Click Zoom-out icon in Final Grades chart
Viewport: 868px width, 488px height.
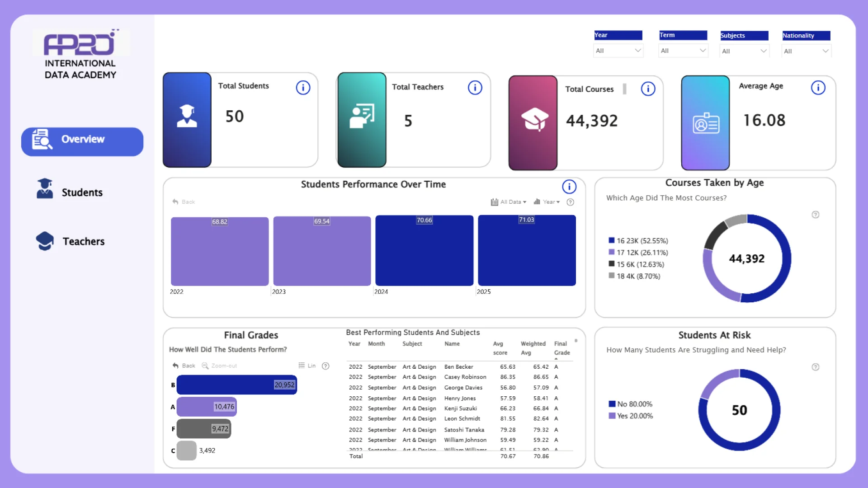pyautogui.click(x=219, y=366)
